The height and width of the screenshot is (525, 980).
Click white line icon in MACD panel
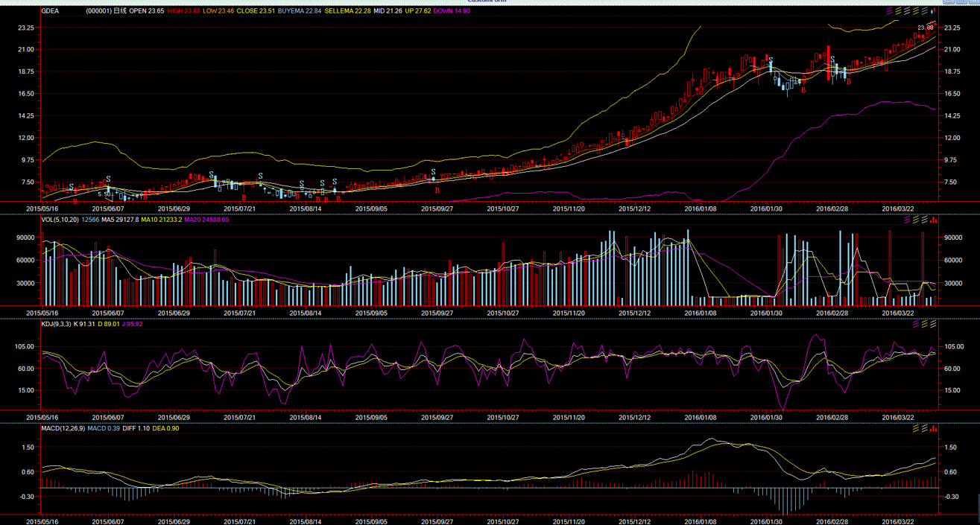925,428
